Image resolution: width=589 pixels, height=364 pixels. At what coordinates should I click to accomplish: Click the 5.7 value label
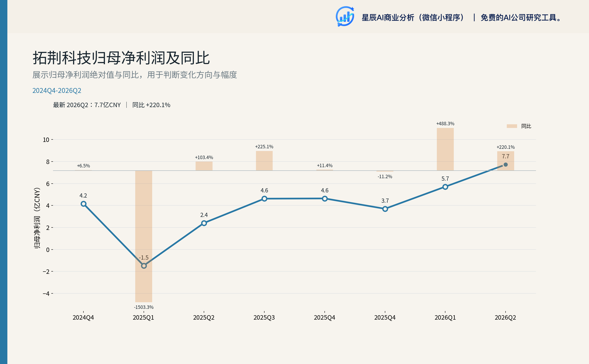pos(445,179)
